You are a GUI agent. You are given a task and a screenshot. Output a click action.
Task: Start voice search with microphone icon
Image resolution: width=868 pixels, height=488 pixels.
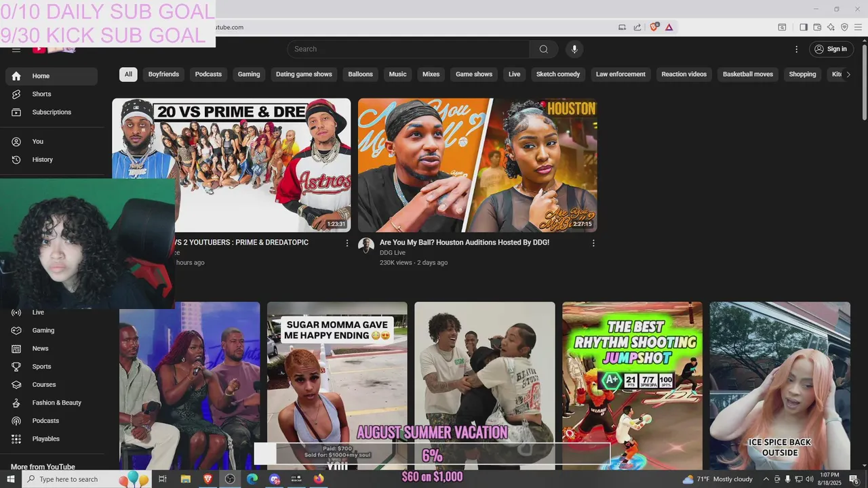pos(574,49)
